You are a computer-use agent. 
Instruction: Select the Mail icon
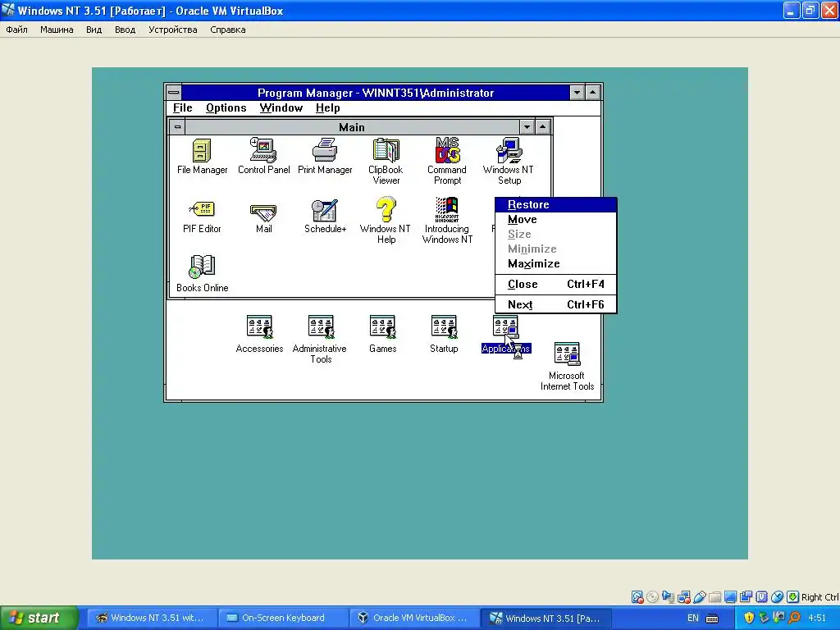(263, 212)
